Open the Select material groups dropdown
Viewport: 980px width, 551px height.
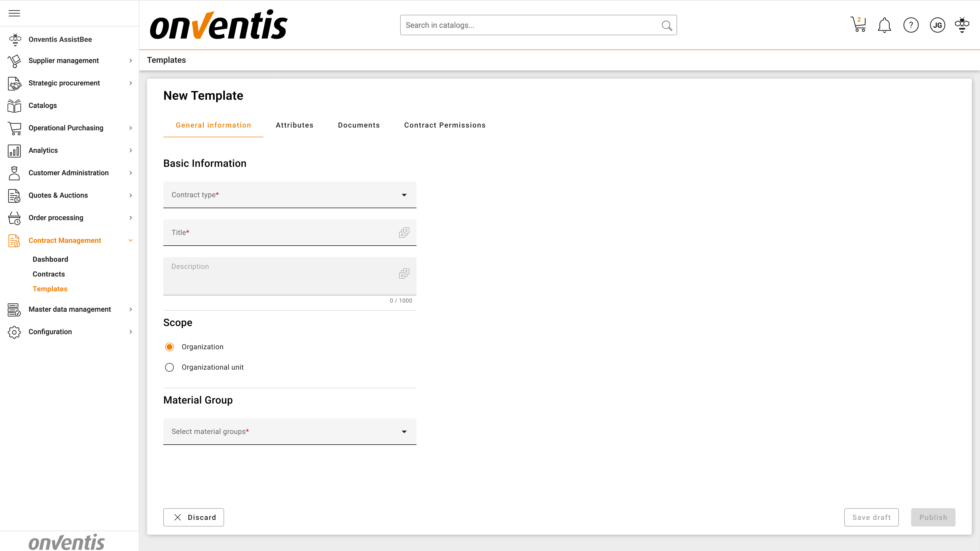[x=289, y=432]
